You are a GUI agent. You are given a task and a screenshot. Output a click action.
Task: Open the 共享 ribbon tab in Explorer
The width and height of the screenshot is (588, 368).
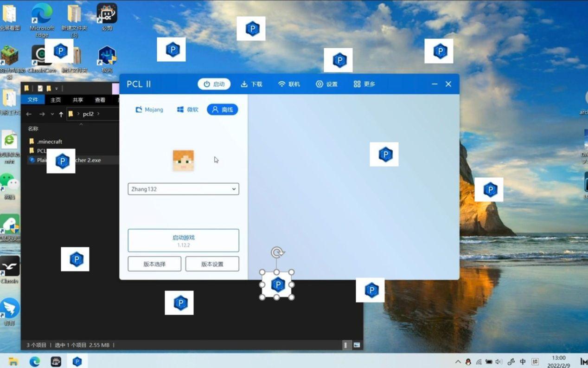click(x=78, y=100)
